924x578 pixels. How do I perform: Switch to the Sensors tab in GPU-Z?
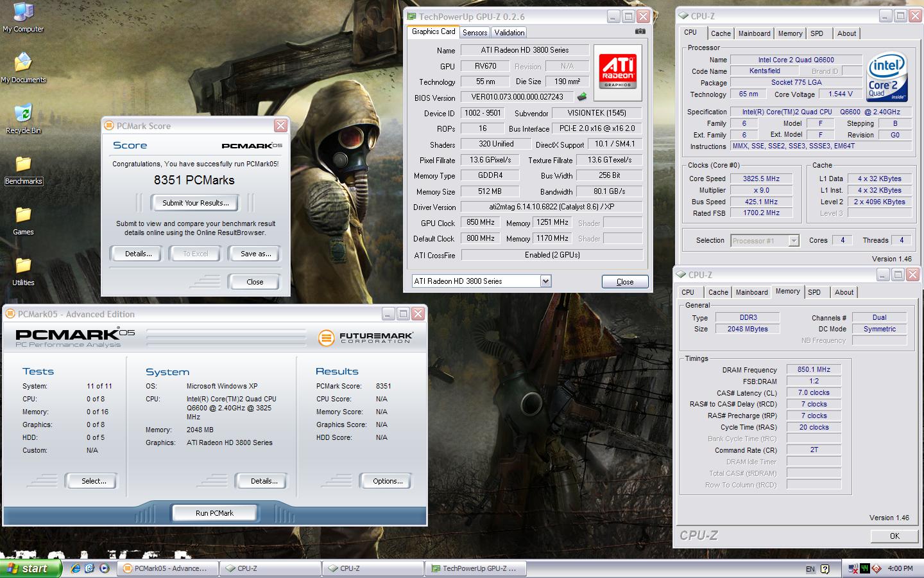tap(475, 32)
